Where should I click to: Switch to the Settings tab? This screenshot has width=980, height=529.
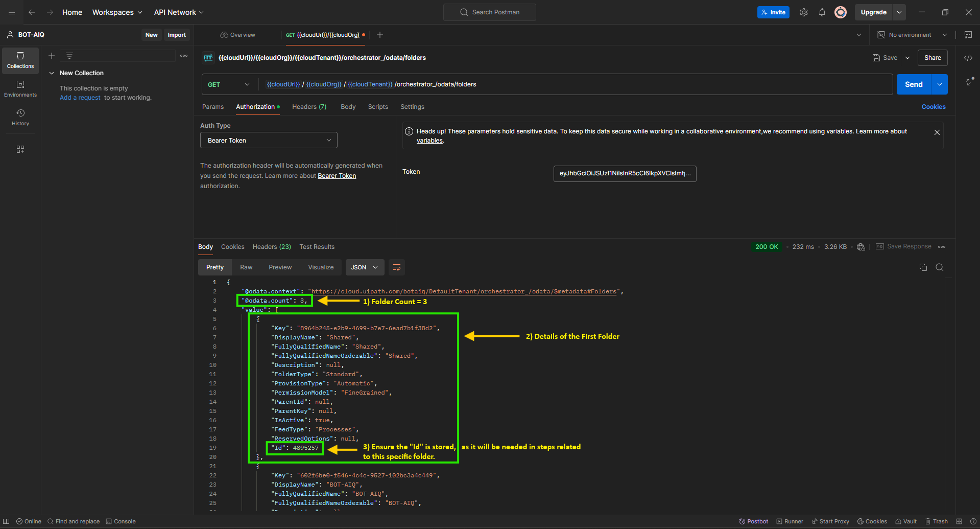412,107
